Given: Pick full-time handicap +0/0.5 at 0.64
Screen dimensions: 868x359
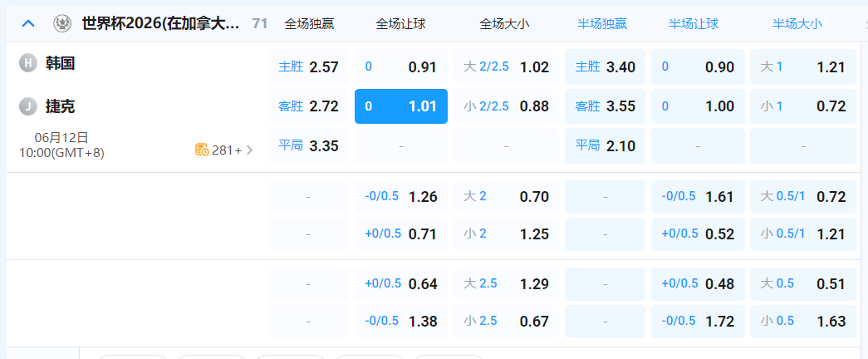Looking at the screenshot, I should pos(401,284).
